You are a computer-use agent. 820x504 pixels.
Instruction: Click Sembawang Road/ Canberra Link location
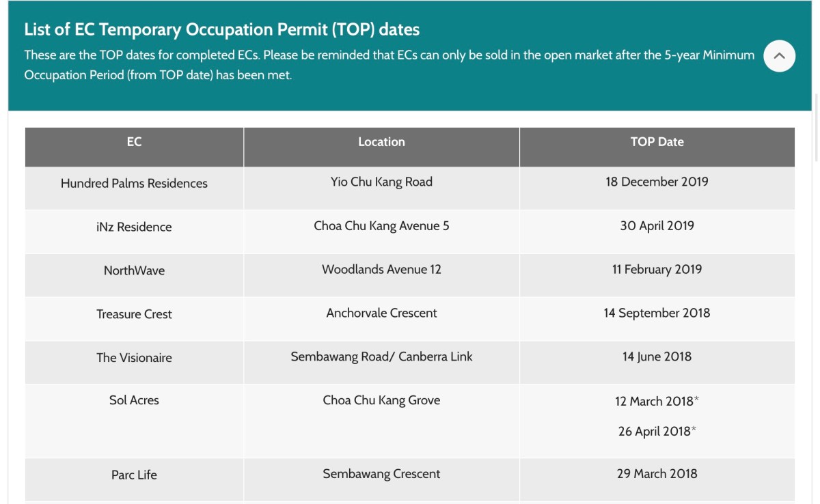coord(381,356)
